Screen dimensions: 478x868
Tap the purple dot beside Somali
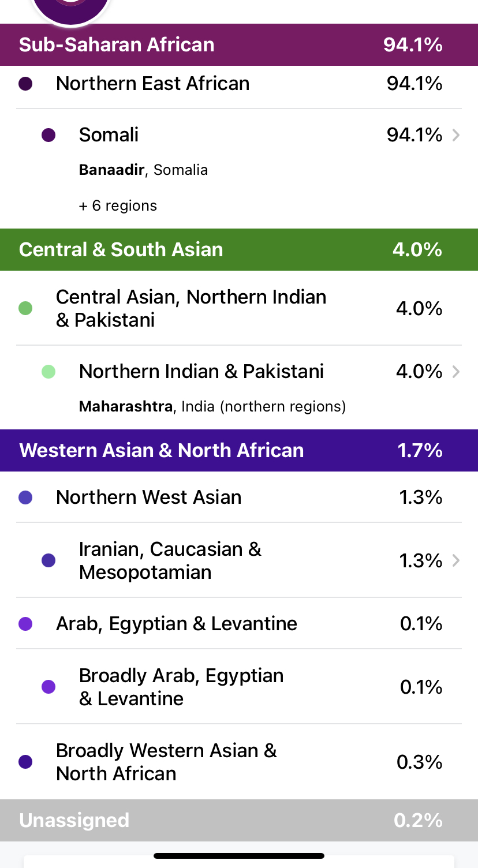coord(48,135)
